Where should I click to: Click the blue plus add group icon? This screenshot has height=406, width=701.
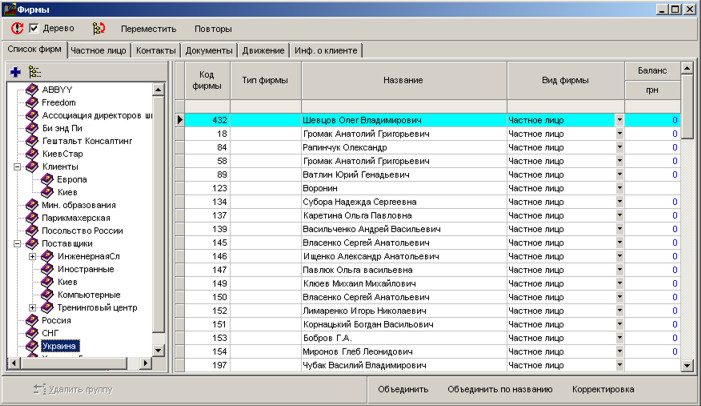[15, 72]
